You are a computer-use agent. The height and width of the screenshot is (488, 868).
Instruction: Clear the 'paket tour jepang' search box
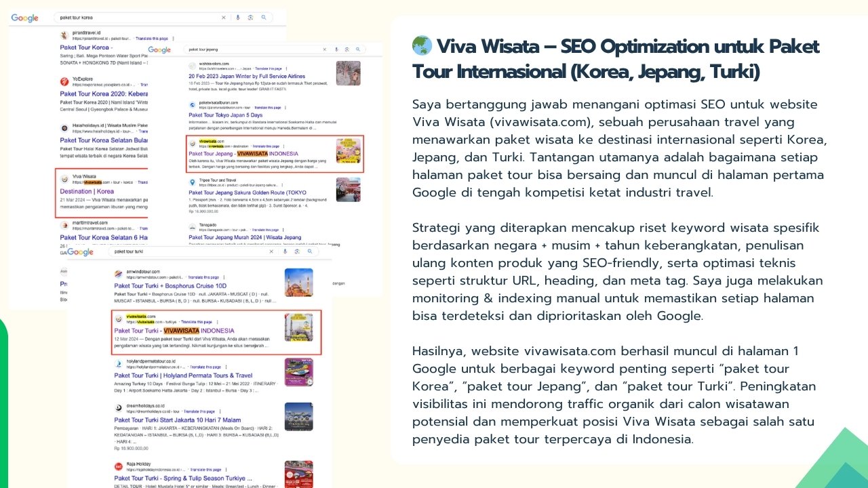325,49
